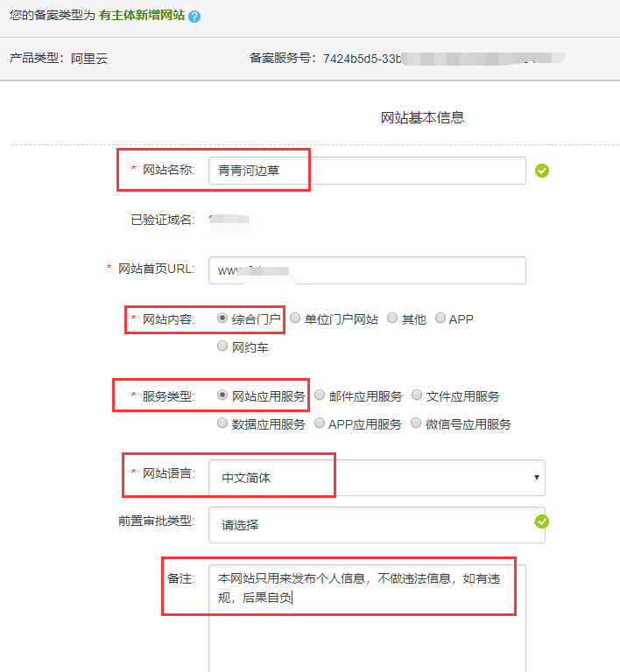Click the blue help question mark icon

(x=194, y=17)
